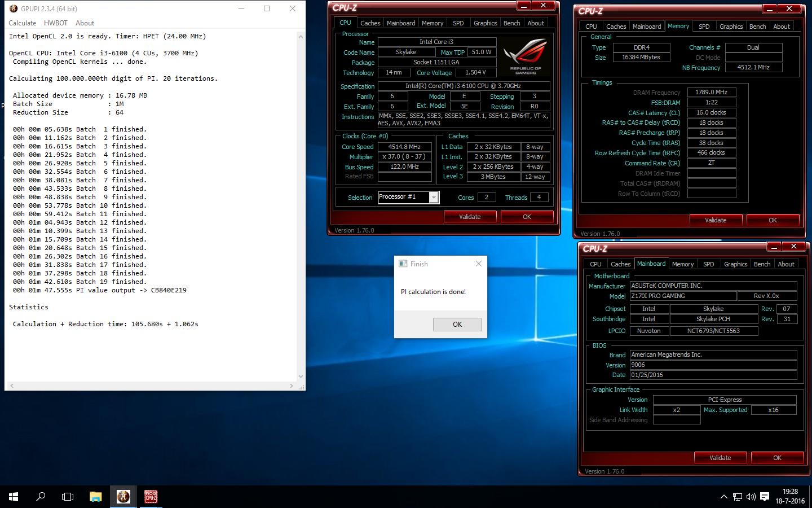Open SPD tab in Memory window

704,27
